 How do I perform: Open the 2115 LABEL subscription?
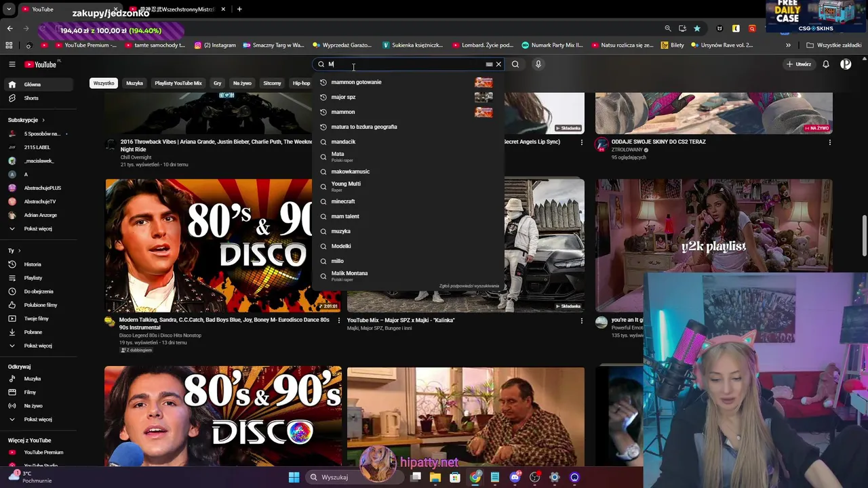39,147
